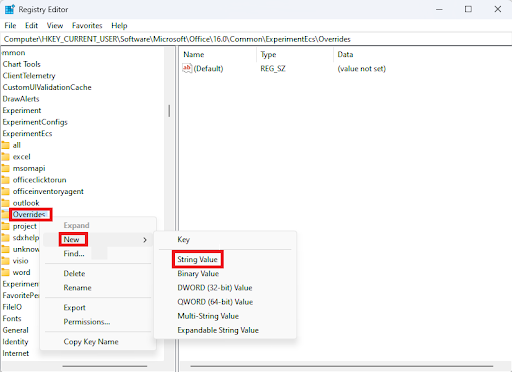Click the folder icon next to 'officeclicktorun'
This screenshot has width=512, height=372.
[x=6, y=180]
